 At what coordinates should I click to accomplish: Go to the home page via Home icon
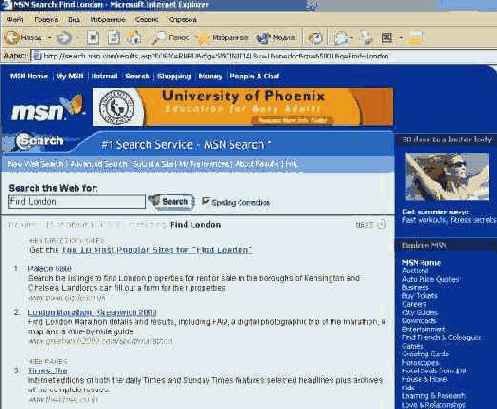pos(134,38)
